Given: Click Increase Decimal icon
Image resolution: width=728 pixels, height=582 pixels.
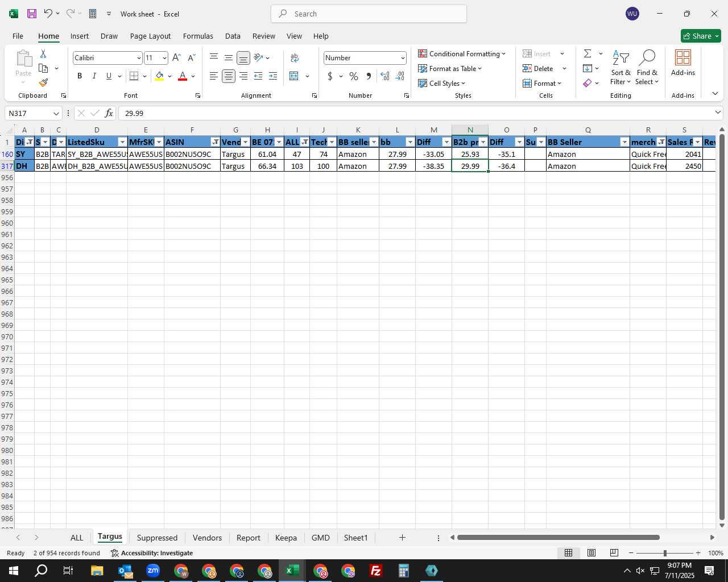Looking at the screenshot, I should click(385, 76).
